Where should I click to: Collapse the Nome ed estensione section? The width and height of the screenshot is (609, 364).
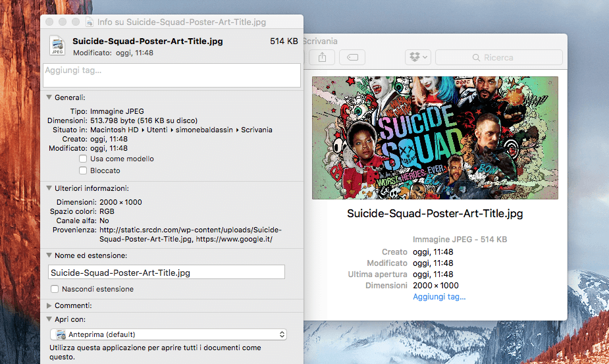[49, 255]
